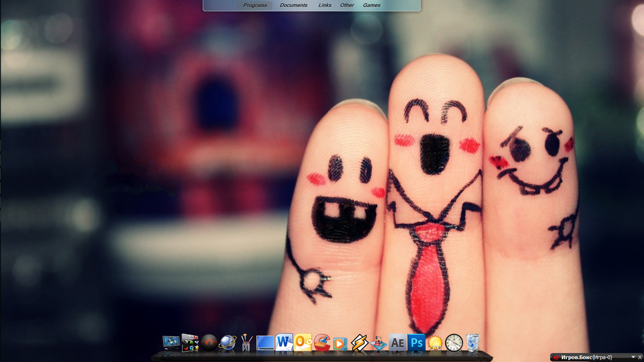Viewport: 644px width, 362px height.
Task: Launch Winamp lightning bolt icon
Action: 360,343
